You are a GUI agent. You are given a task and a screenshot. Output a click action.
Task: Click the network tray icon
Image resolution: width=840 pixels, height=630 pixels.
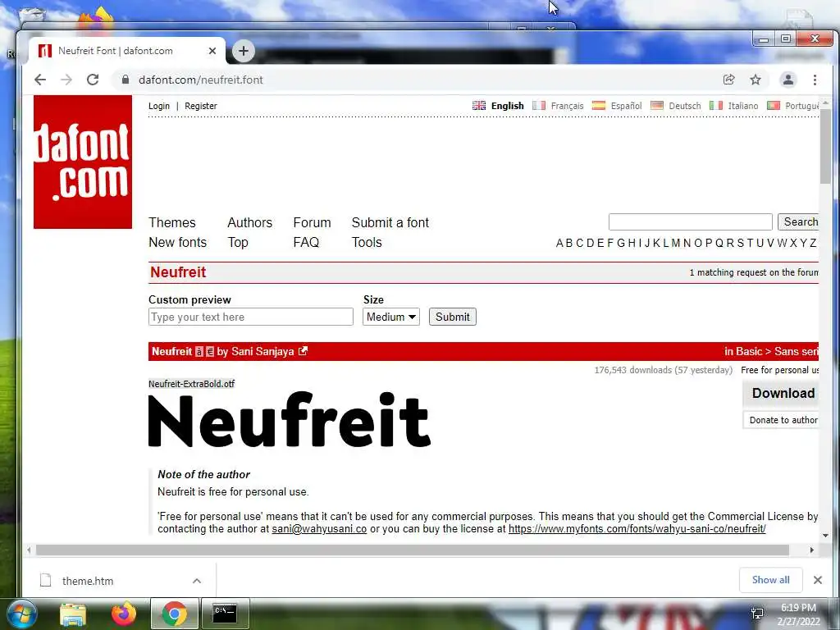[x=757, y=614]
